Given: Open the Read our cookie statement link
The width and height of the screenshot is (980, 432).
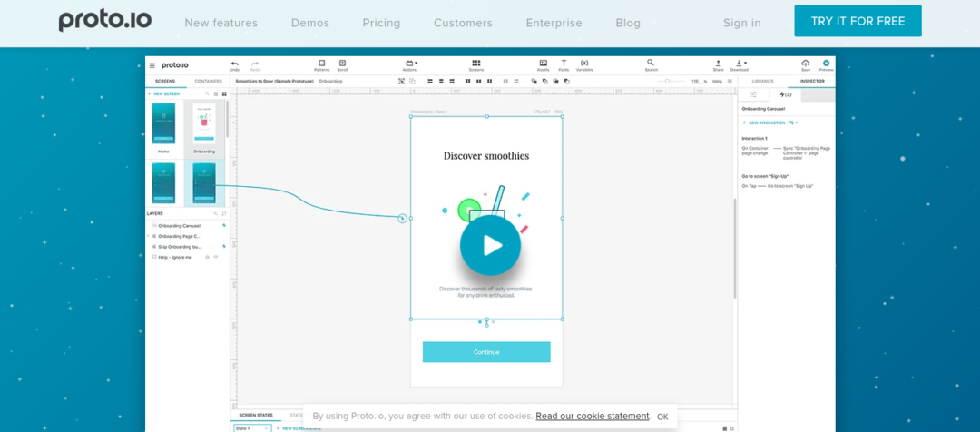Looking at the screenshot, I should pyautogui.click(x=592, y=416).
